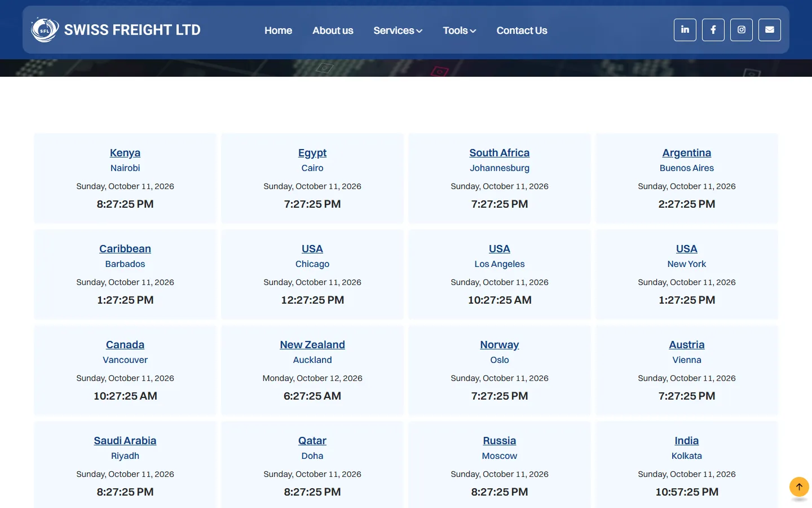
Task: Open the Contact Us page
Action: coord(522,30)
